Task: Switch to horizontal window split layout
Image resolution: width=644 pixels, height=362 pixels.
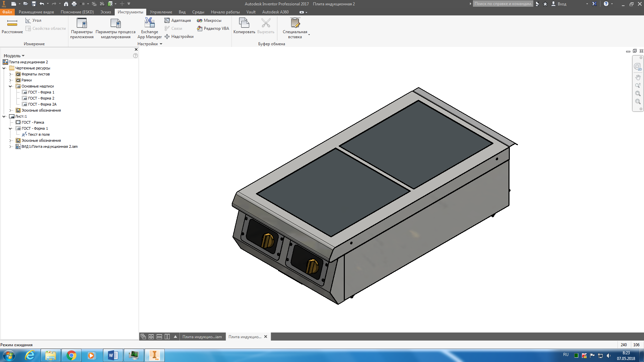Action: tap(159, 337)
